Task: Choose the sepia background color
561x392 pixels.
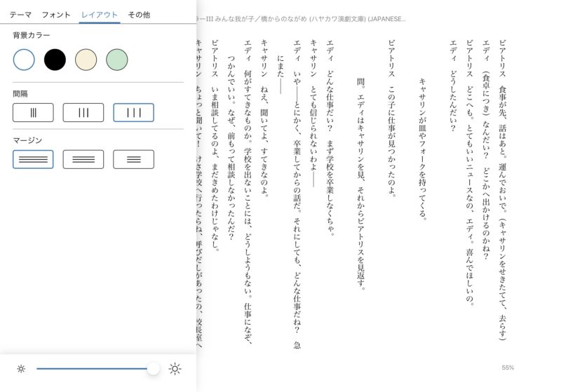Action: [x=86, y=60]
